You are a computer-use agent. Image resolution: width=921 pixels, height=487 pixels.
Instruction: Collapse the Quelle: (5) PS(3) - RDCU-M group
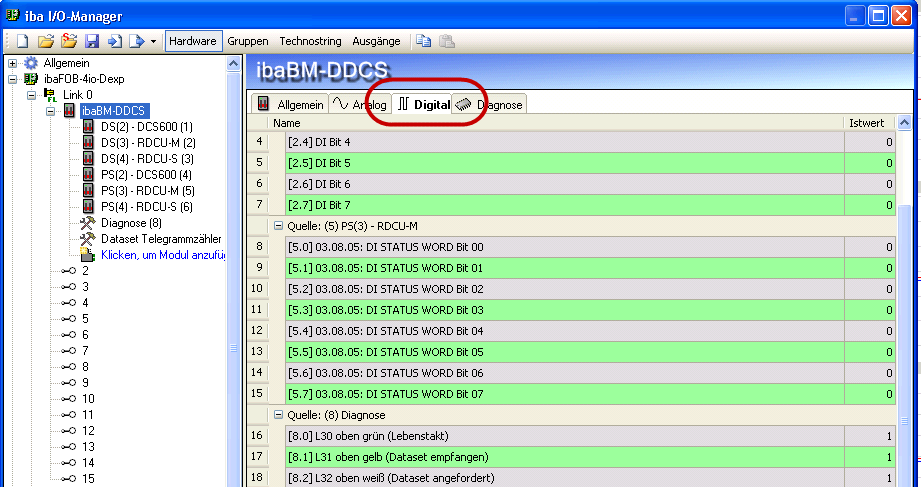point(278,226)
